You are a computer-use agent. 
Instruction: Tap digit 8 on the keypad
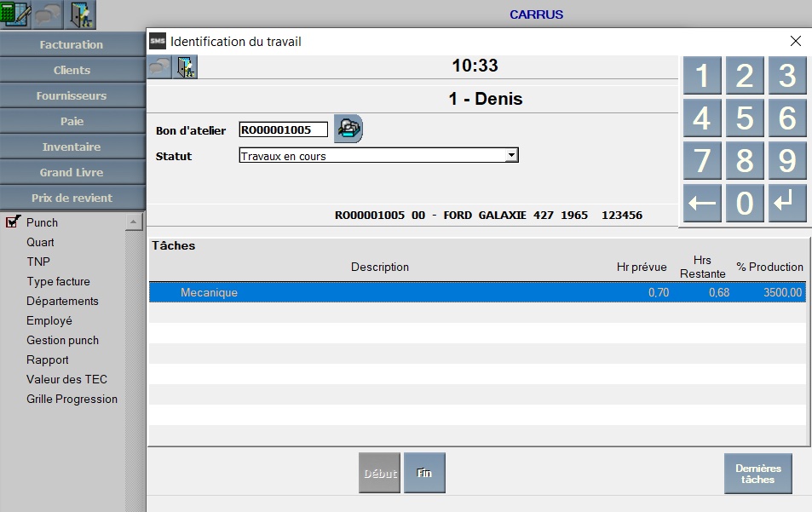pyautogui.click(x=745, y=160)
